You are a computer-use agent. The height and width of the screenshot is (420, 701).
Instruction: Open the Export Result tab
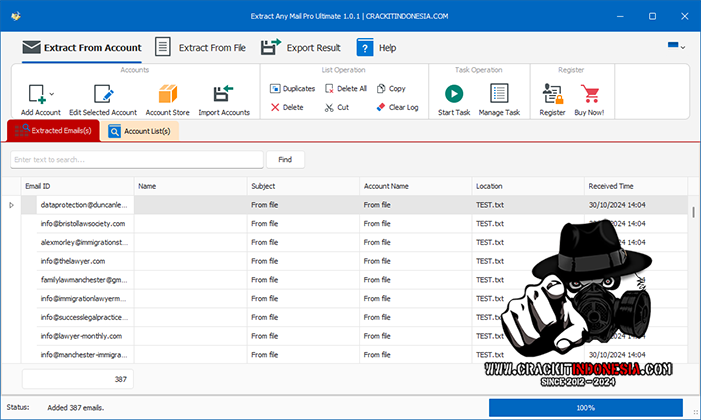click(x=300, y=47)
